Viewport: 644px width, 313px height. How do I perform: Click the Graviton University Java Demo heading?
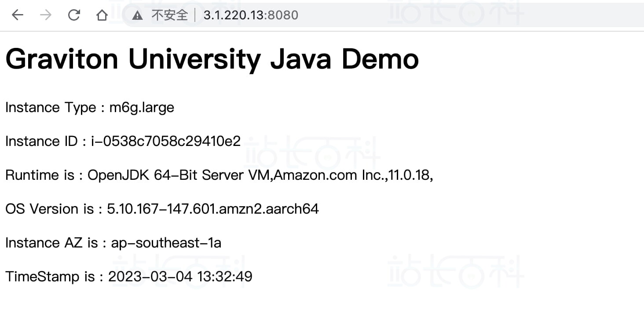coord(212,59)
